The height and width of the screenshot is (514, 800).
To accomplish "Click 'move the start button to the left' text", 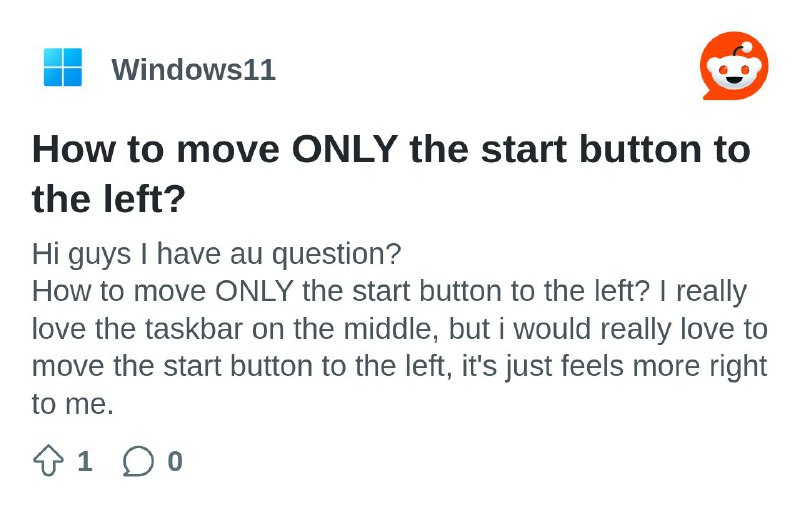I will point(242,366).
